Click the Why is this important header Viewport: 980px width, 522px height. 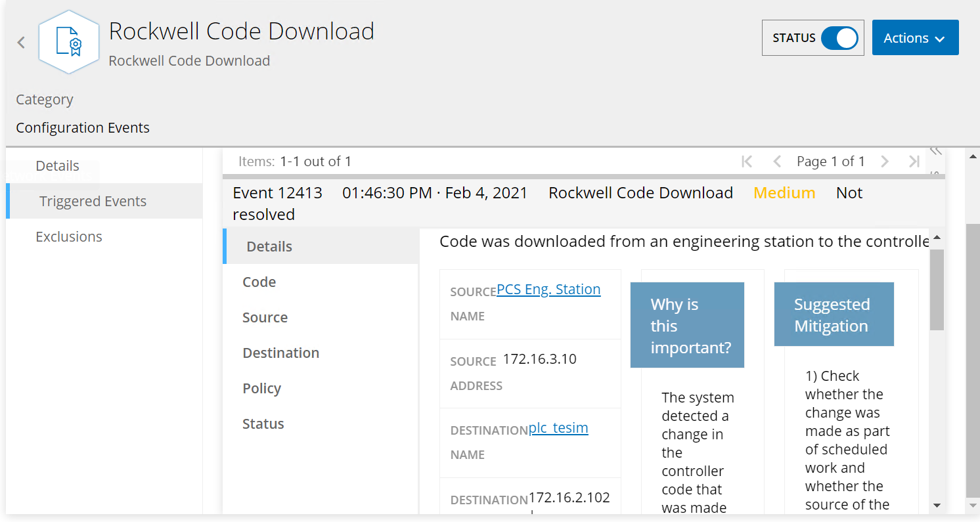coord(687,326)
